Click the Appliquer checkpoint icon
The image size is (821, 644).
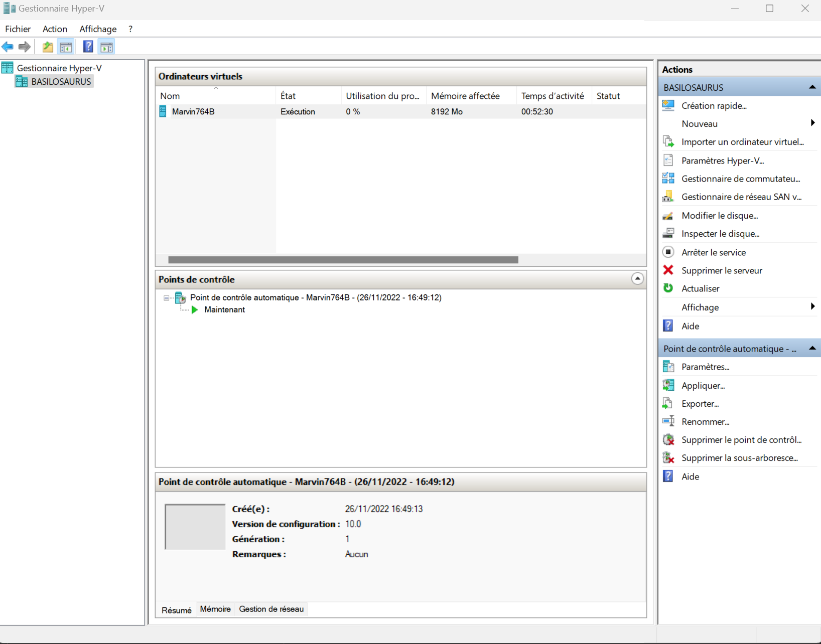(x=668, y=385)
